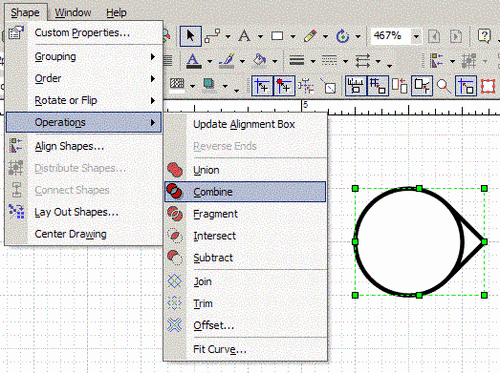This screenshot has width=500, height=373.
Task: Click the Shadow Color icon
Action: click(x=209, y=84)
